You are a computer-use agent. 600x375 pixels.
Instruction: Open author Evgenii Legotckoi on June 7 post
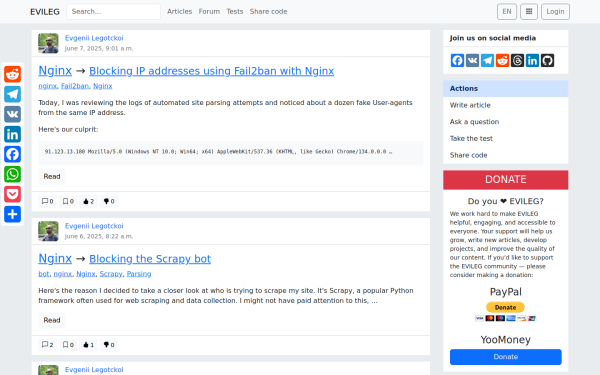click(x=94, y=38)
